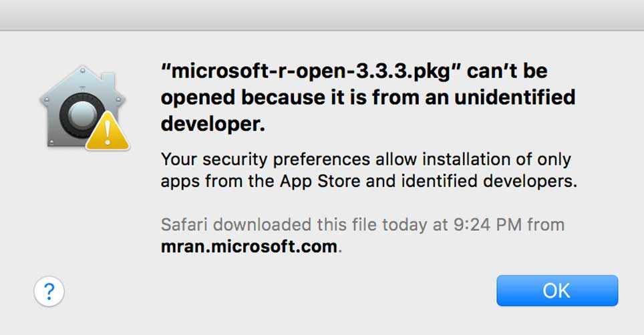The height and width of the screenshot is (335, 644).
Task: Click the exclamation mark inside the warning triangle
Action: [x=107, y=133]
